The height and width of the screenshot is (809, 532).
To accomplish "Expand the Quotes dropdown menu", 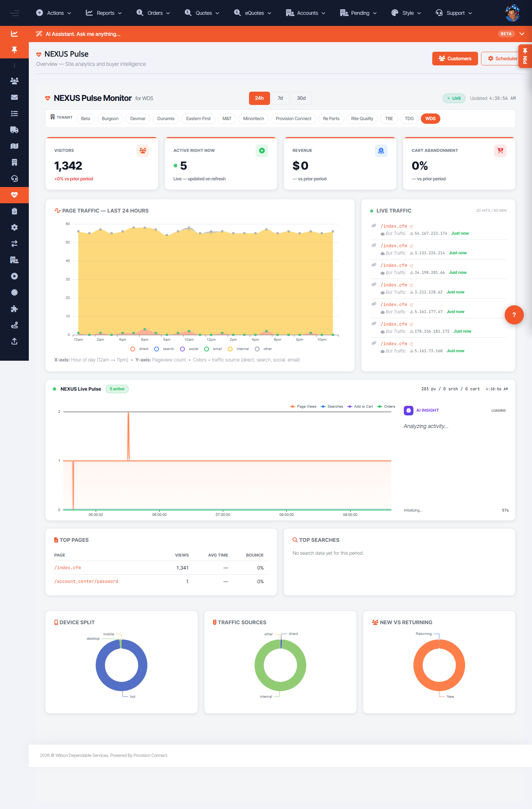I will click(202, 13).
